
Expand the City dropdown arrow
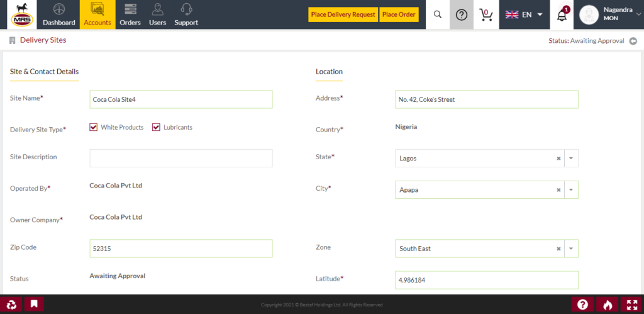[x=571, y=190]
